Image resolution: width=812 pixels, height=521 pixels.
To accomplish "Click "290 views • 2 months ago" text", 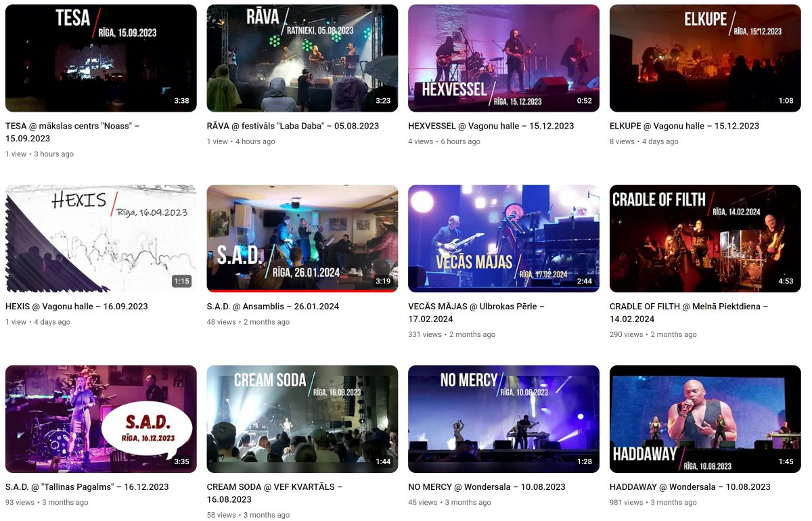I will (x=653, y=335).
